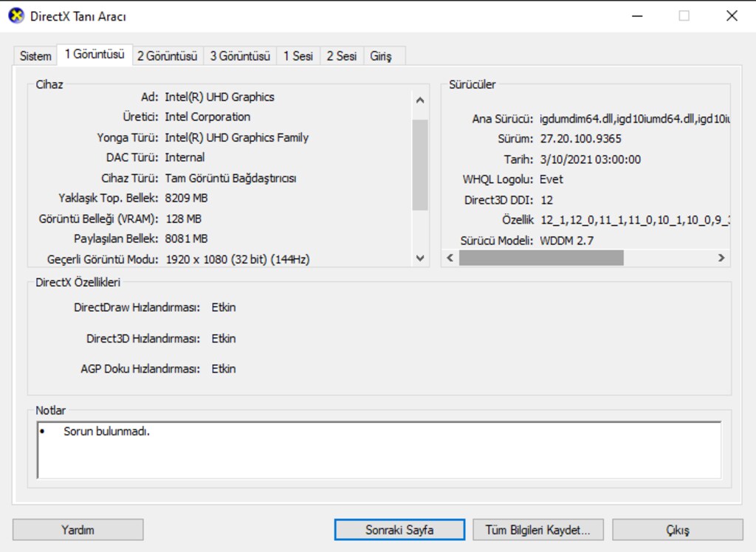Open the 2 Görüntüsü tab
Viewport: 756px width, 552px height.
(168, 56)
